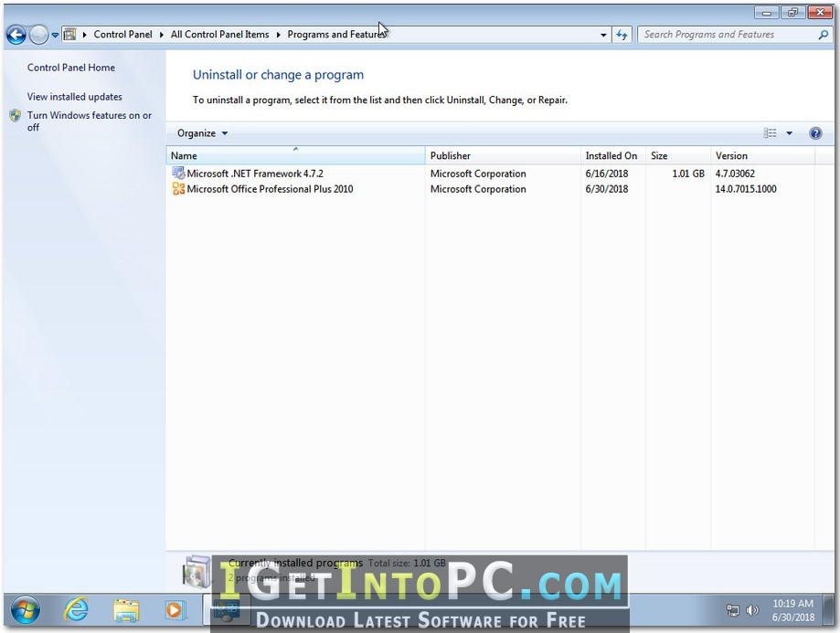The height and width of the screenshot is (633, 840).
Task: Click the Office Professional Plus program icon
Action: click(178, 188)
